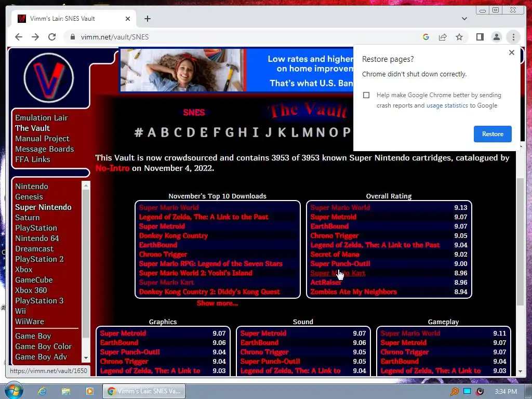Open Secret of Mana in Overall Rating
Screen dimensions: 532x399
click(x=335, y=254)
